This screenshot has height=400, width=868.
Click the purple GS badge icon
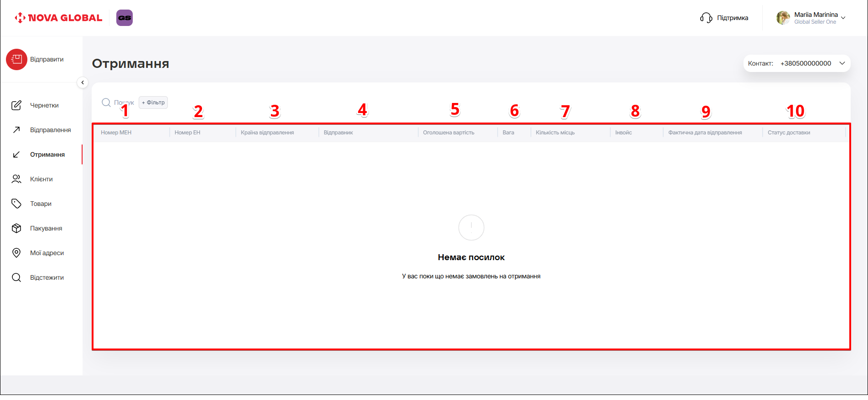click(125, 18)
